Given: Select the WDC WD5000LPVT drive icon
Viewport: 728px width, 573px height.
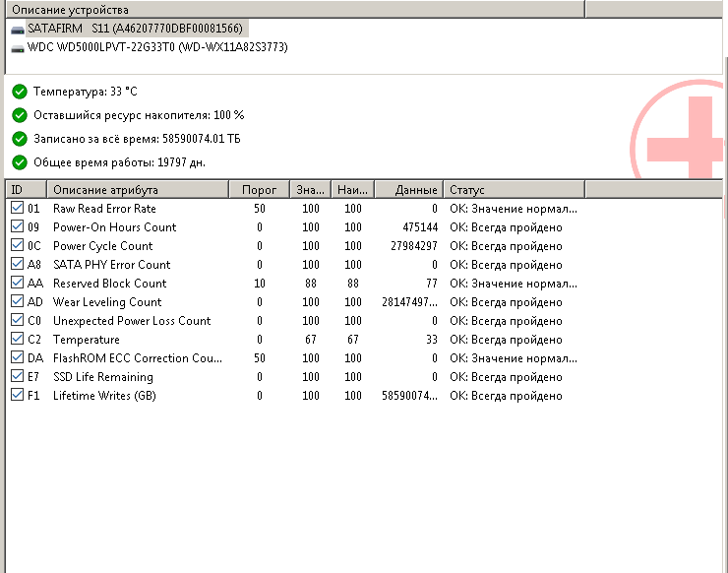Looking at the screenshot, I should point(18,48).
